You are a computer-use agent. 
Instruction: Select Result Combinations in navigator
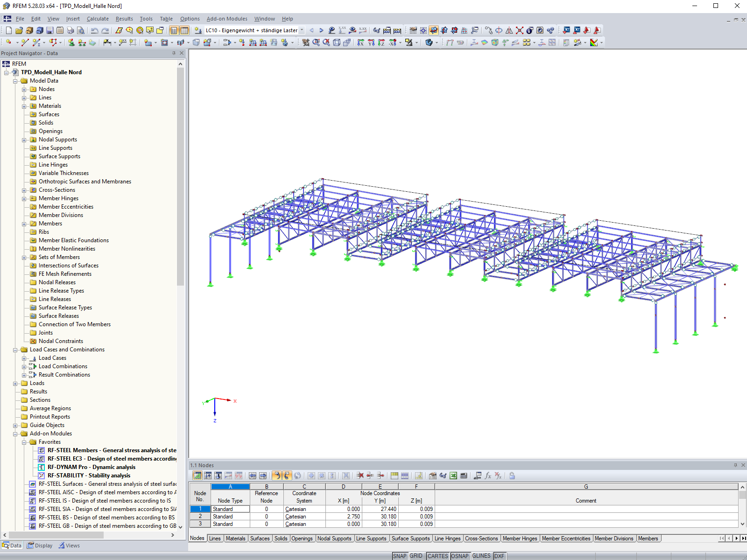coord(64,375)
